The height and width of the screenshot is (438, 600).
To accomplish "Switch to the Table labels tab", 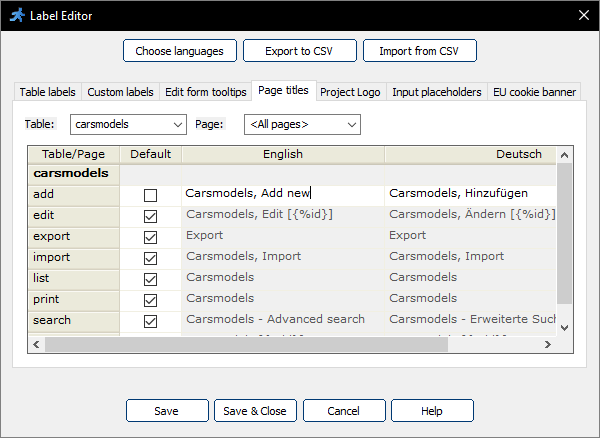I will tap(47, 92).
